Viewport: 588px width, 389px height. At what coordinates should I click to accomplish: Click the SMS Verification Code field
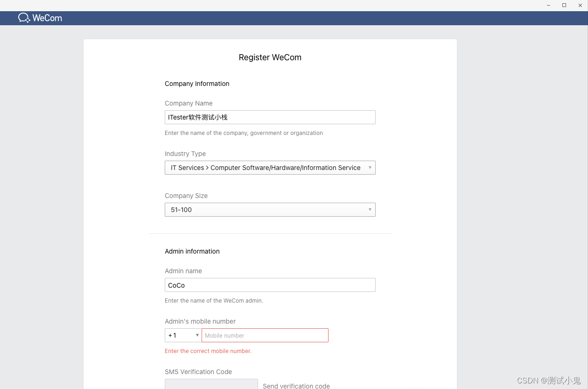pyautogui.click(x=211, y=384)
